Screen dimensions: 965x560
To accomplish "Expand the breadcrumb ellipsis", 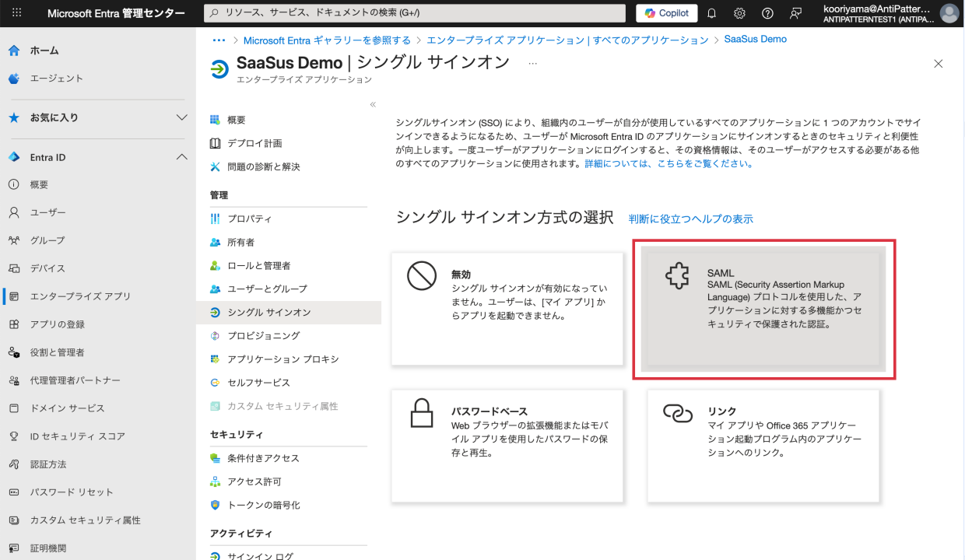I will point(219,40).
